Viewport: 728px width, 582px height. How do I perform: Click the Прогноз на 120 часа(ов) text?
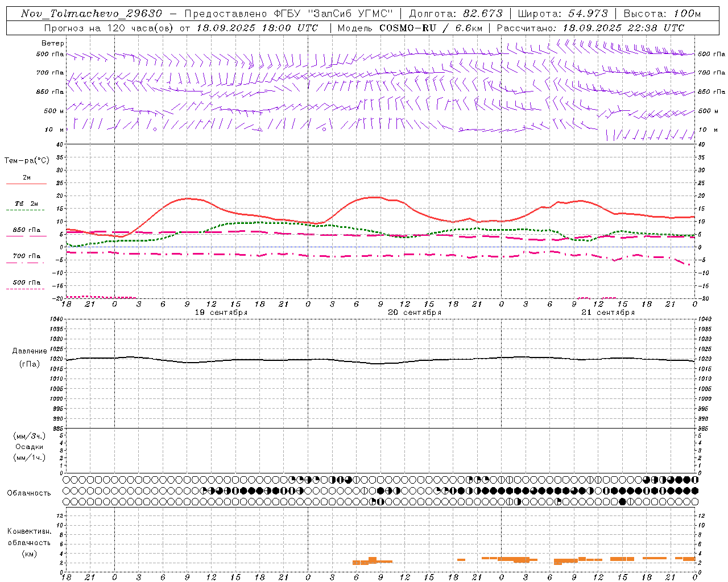tap(109, 28)
